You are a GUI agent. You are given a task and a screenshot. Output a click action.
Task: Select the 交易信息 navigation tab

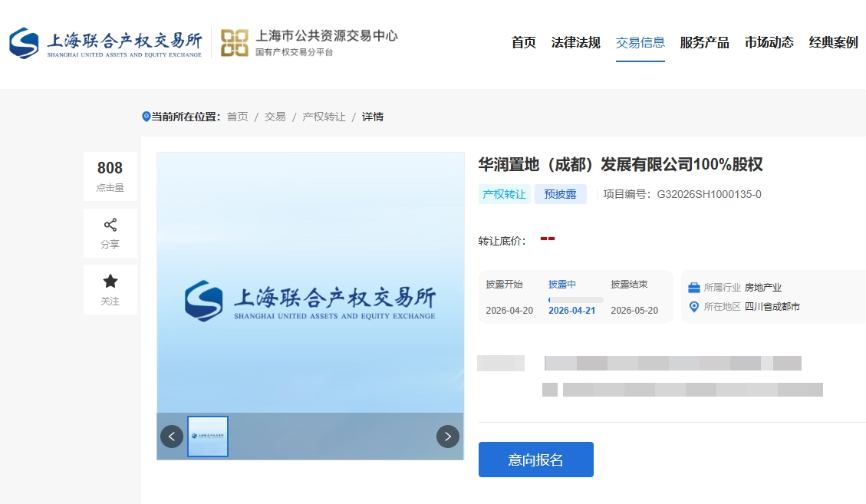[x=640, y=43]
